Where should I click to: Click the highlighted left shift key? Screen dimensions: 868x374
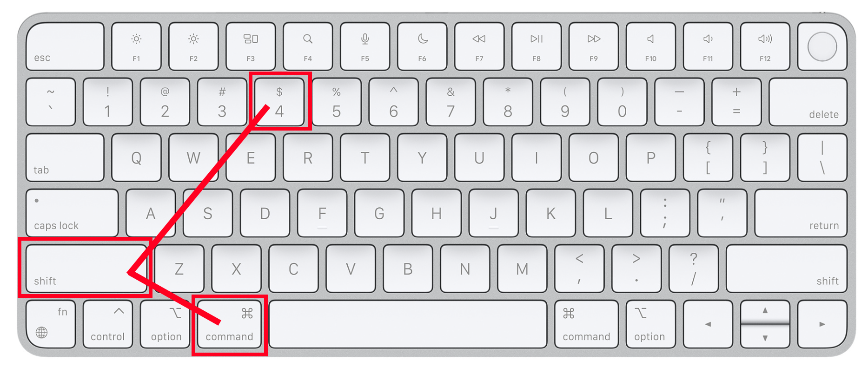pos(86,269)
